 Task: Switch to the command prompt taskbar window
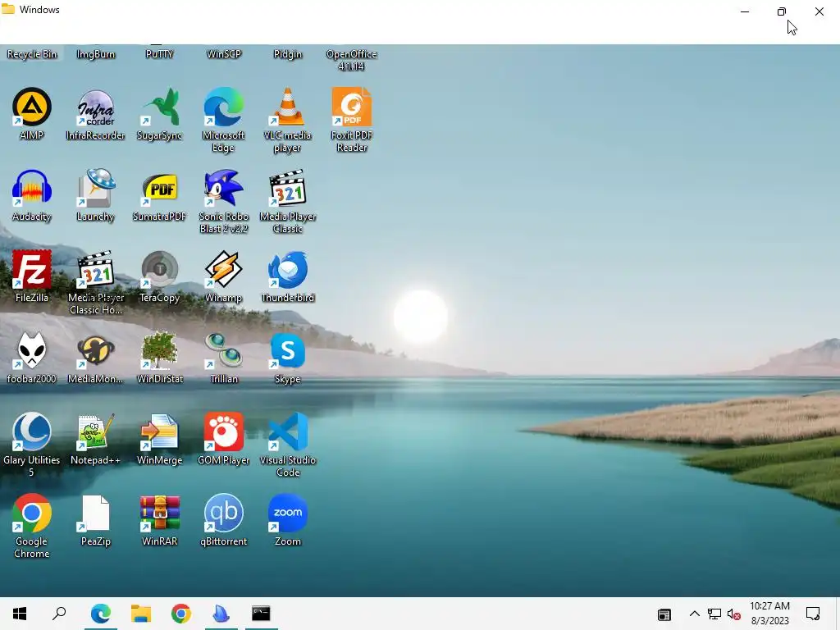click(262, 614)
